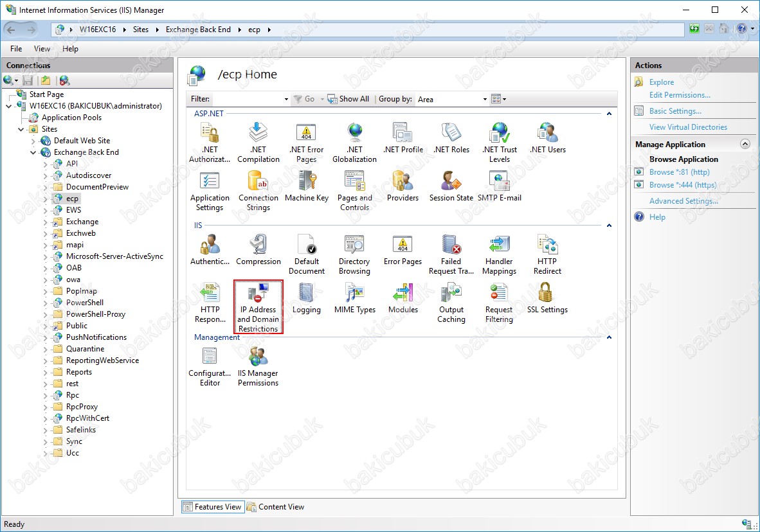This screenshot has width=760, height=532.
Task: Open the Machine Key feature
Action: point(306,186)
